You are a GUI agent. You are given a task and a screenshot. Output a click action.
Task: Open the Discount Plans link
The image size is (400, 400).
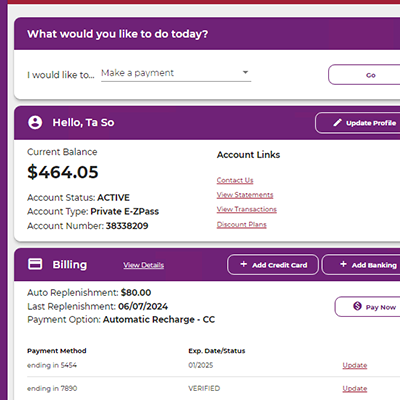tap(242, 224)
